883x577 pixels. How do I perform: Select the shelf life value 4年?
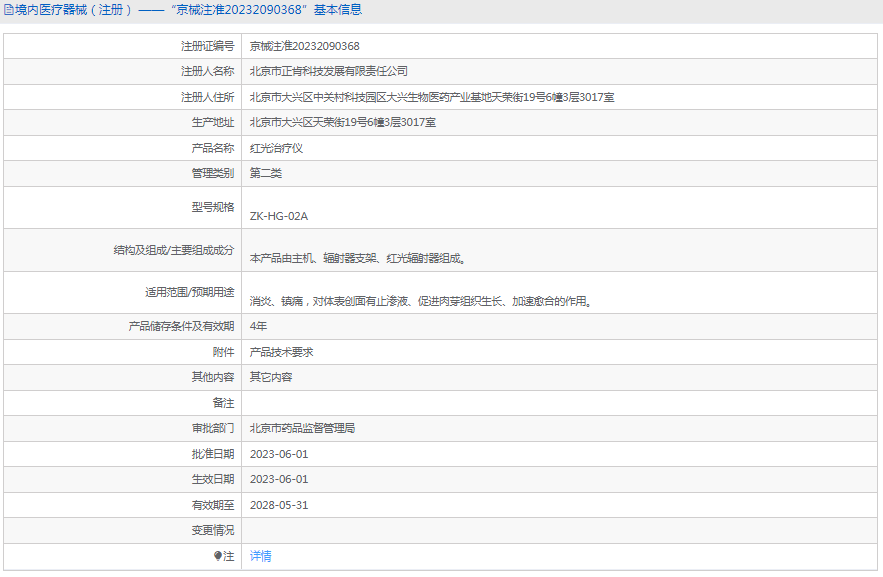coord(258,326)
